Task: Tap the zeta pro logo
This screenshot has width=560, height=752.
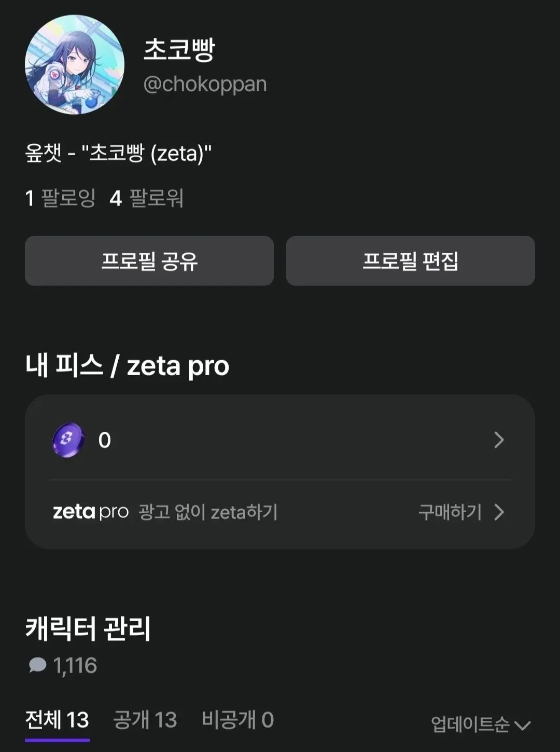Action: [x=91, y=512]
